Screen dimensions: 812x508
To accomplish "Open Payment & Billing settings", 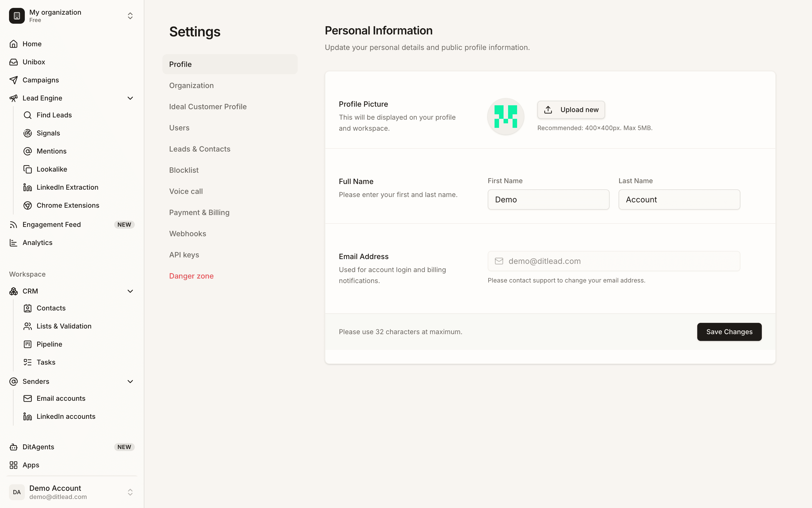I will 230,212.
